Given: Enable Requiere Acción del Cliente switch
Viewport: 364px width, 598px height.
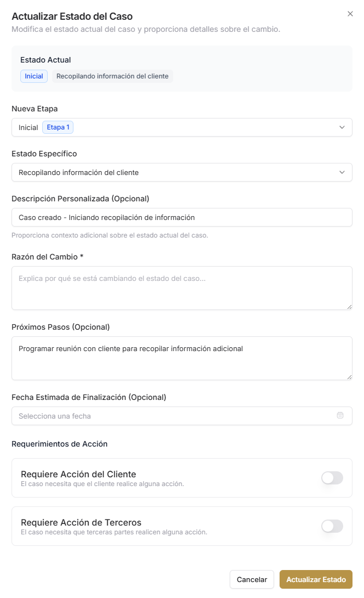Looking at the screenshot, I should click(332, 478).
